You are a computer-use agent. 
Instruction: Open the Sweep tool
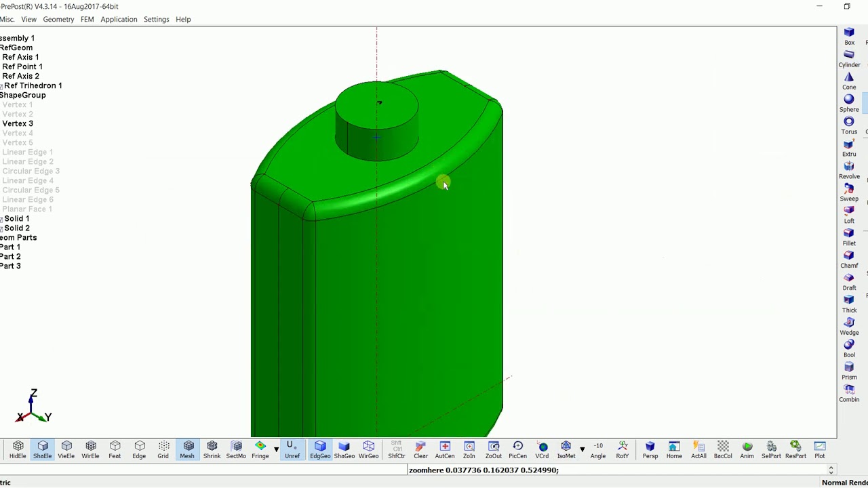tap(849, 193)
